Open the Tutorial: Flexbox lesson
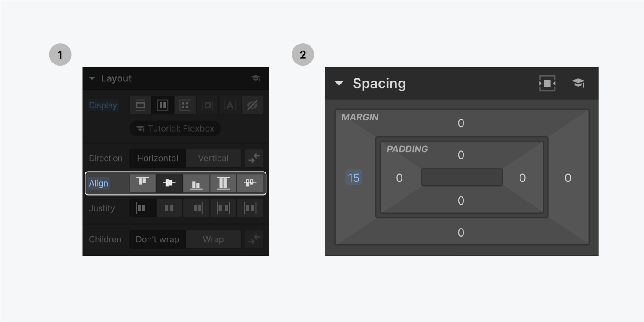644x322 pixels. click(175, 129)
